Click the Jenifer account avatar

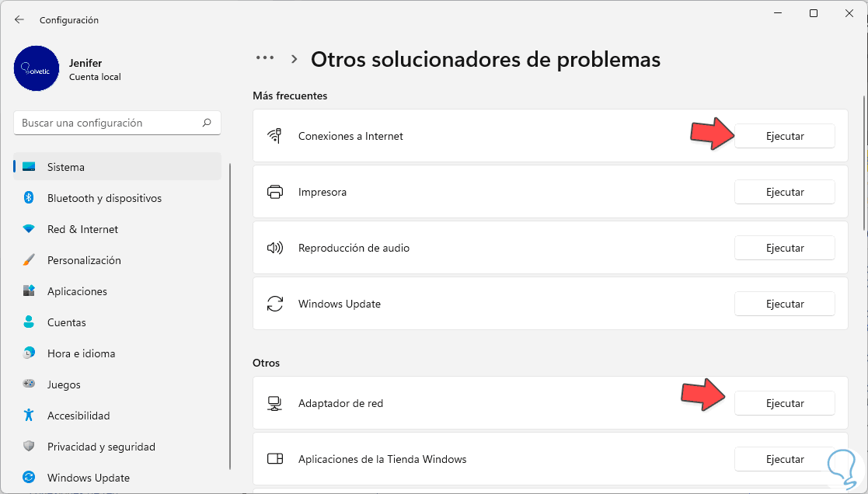coord(37,68)
